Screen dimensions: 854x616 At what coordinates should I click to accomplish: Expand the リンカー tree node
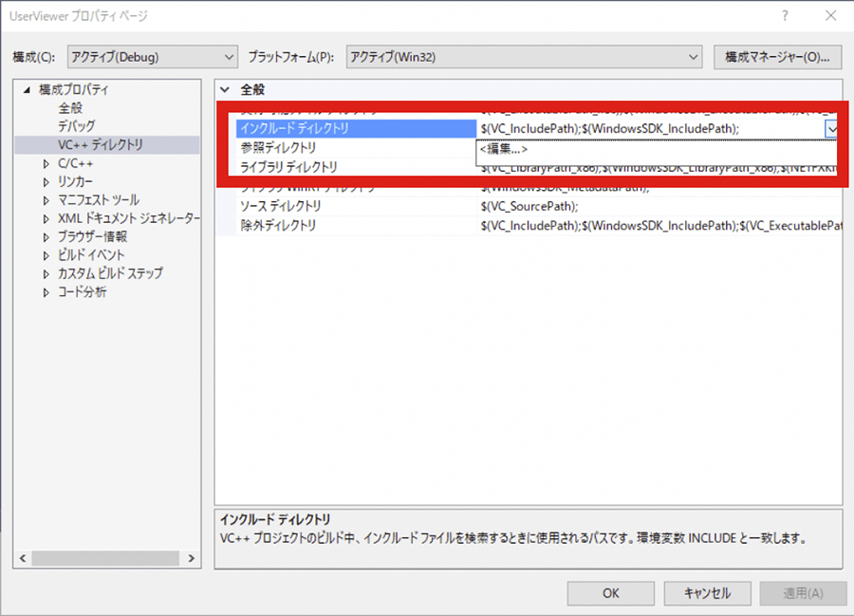46,182
